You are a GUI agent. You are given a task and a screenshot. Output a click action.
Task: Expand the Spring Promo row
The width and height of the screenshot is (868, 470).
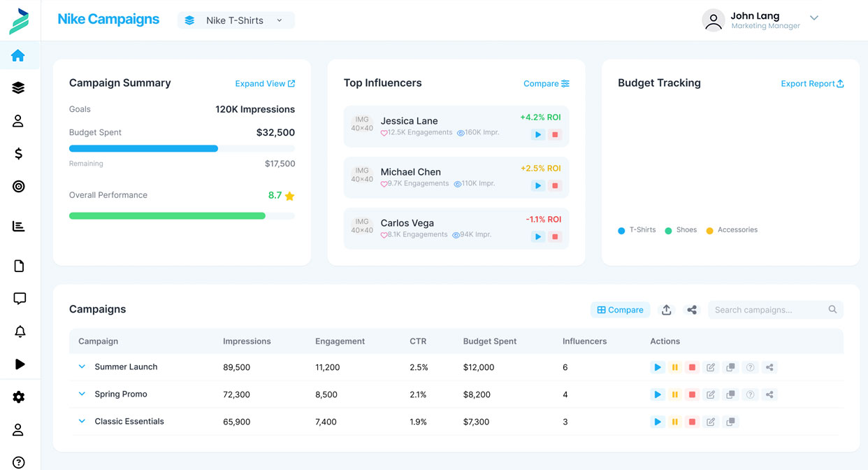pos(82,394)
